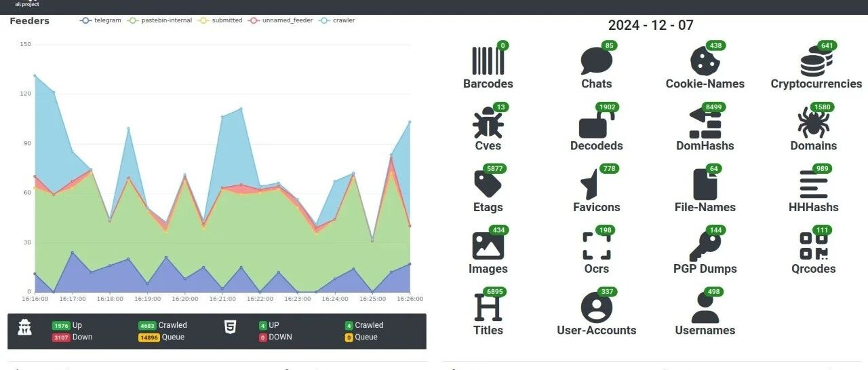Image resolution: width=868 pixels, height=370 pixels.
Task: Click the 4683 Crawled onion badge
Action: click(x=147, y=325)
